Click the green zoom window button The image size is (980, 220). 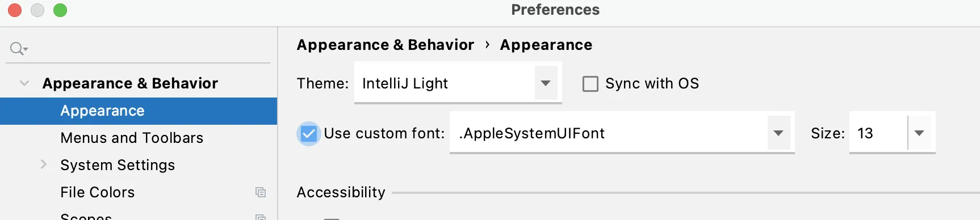(60, 10)
